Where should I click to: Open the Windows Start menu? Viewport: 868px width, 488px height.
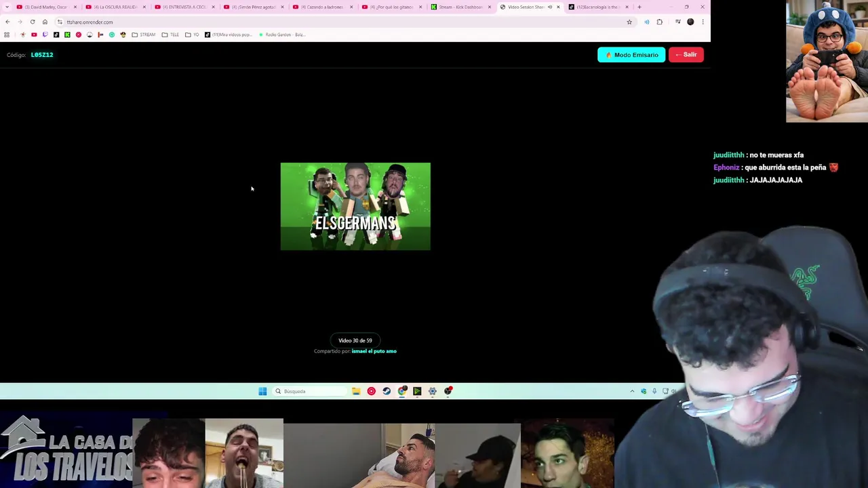(262, 391)
